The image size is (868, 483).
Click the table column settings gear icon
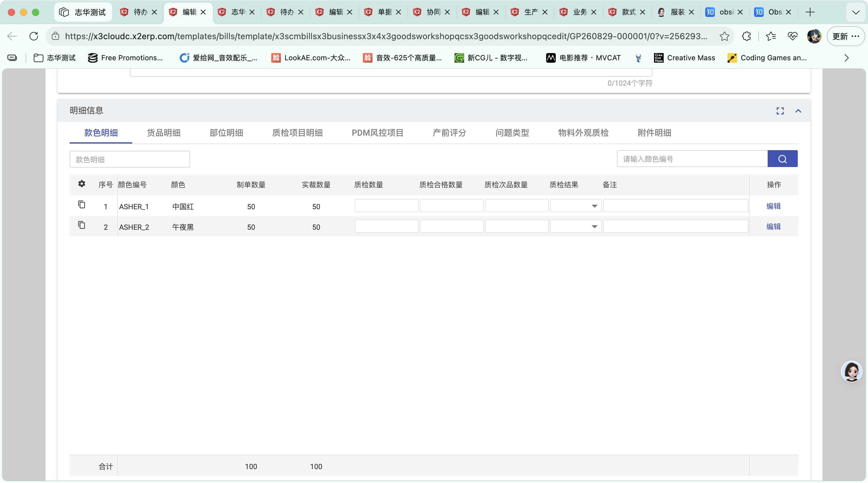click(82, 184)
